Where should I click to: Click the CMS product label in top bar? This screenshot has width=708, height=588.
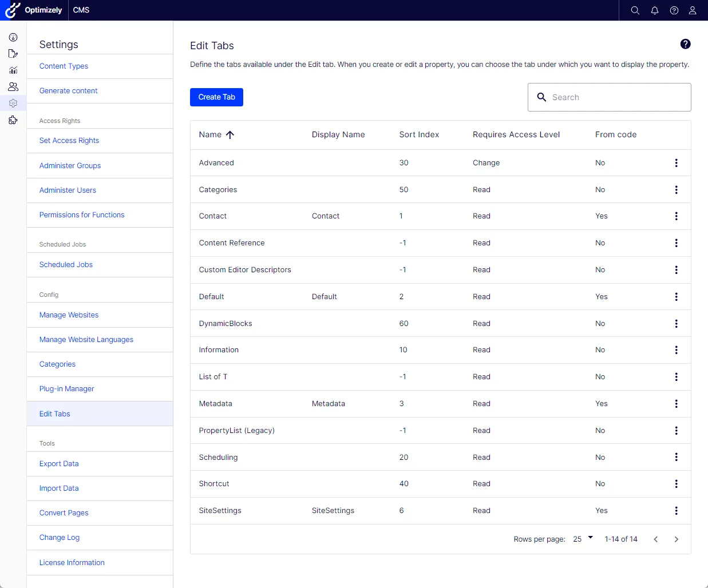click(x=81, y=10)
